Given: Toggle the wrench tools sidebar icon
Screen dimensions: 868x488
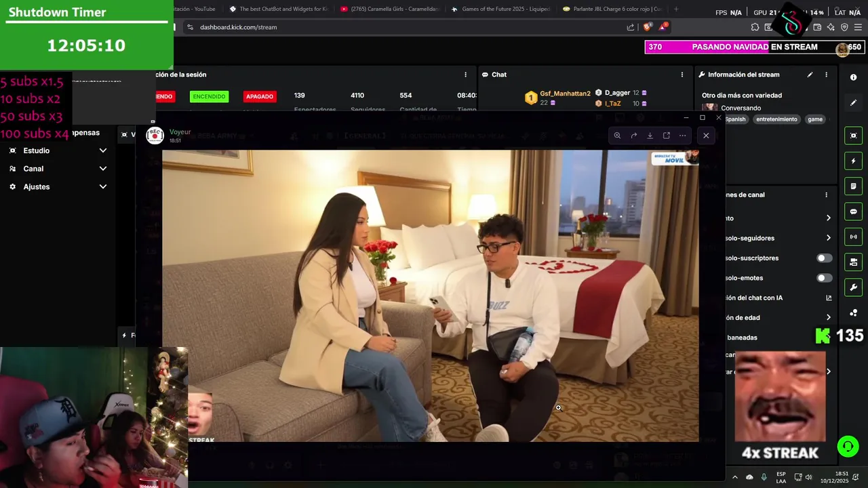Looking at the screenshot, I should (853, 287).
